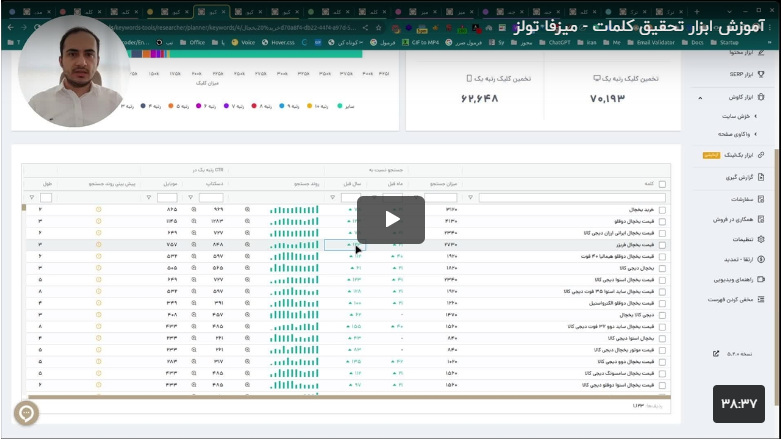Click share icon in browser address bar

tap(366, 28)
